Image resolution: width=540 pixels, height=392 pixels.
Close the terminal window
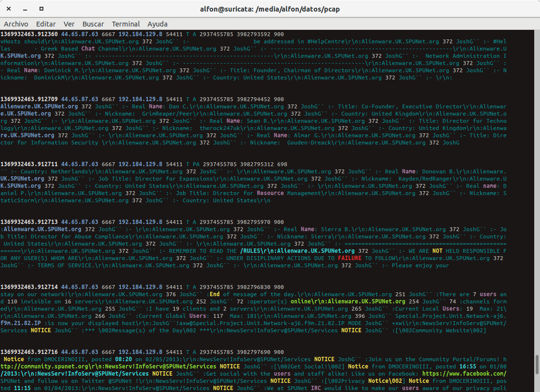[9, 9]
